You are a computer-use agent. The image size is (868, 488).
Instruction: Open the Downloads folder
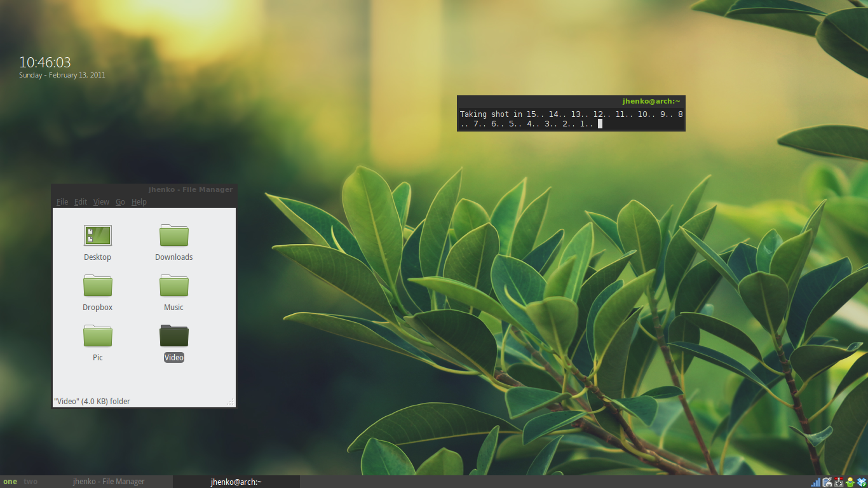173,236
